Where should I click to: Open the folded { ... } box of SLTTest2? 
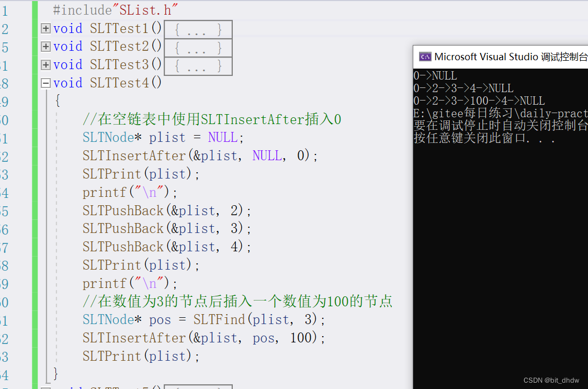pos(198,48)
